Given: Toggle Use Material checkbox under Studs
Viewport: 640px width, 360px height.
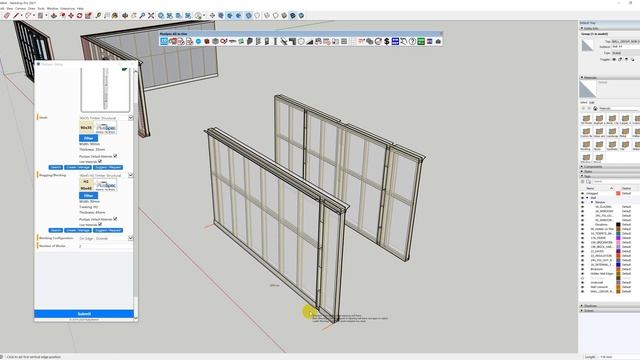Looking at the screenshot, I should (100, 162).
